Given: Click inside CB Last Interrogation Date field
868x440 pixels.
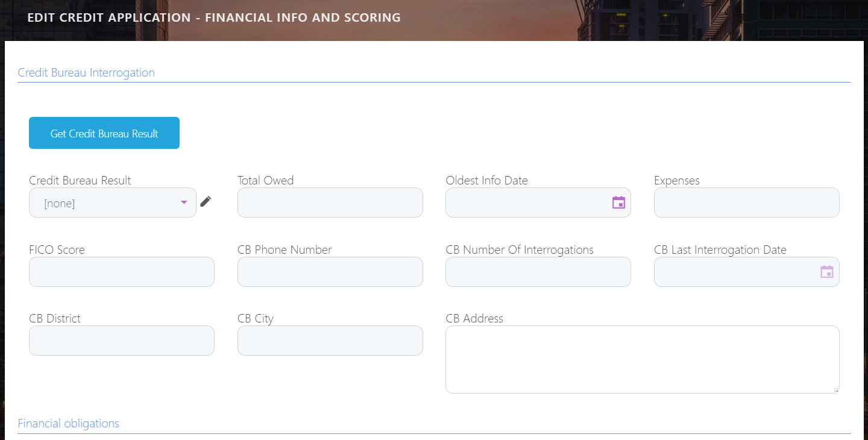Looking at the screenshot, I should pyautogui.click(x=732, y=272).
